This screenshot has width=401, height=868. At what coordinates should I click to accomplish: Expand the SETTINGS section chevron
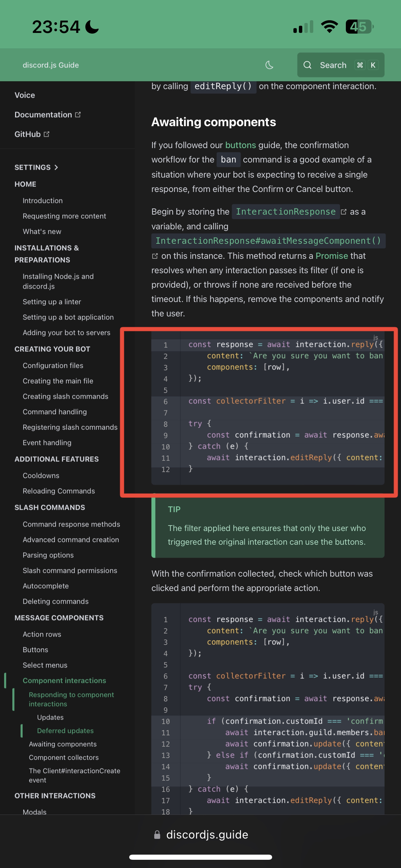[x=56, y=167]
